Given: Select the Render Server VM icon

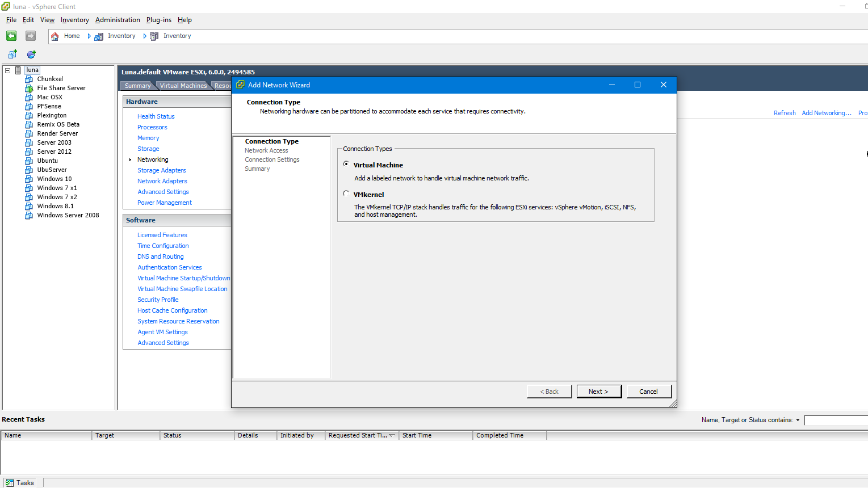Looking at the screenshot, I should 29,134.
